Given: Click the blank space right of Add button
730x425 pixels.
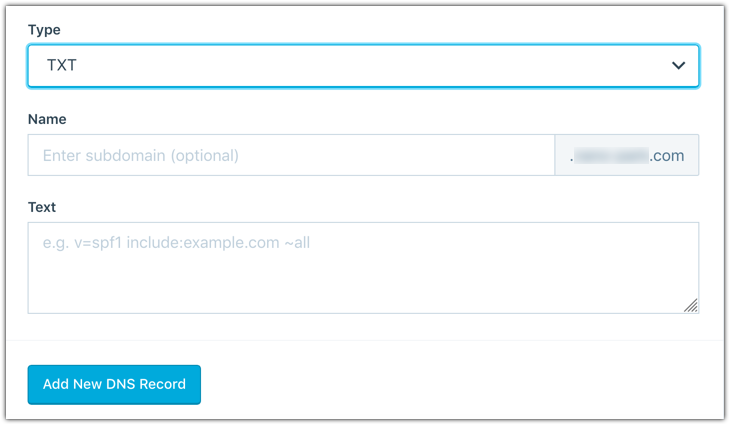Looking at the screenshot, I should (x=460, y=384).
